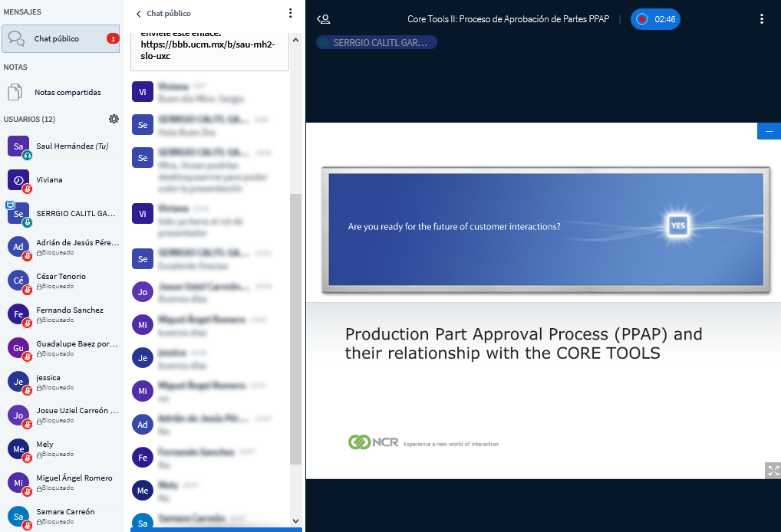Click the MENSAJES heading

(22, 12)
